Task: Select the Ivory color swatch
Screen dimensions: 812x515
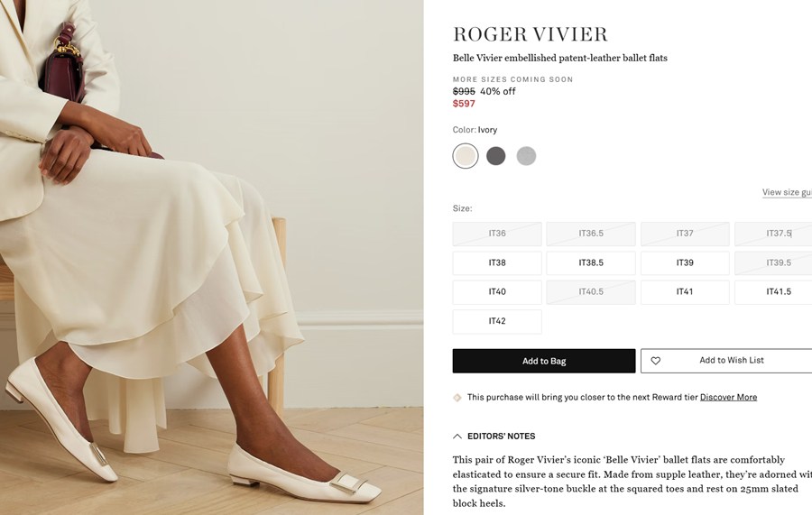Action: pyautogui.click(x=465, y=156)
